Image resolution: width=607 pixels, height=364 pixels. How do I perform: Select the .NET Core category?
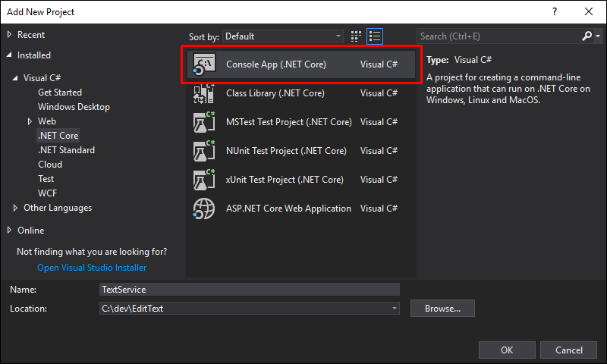click(58, 136)
